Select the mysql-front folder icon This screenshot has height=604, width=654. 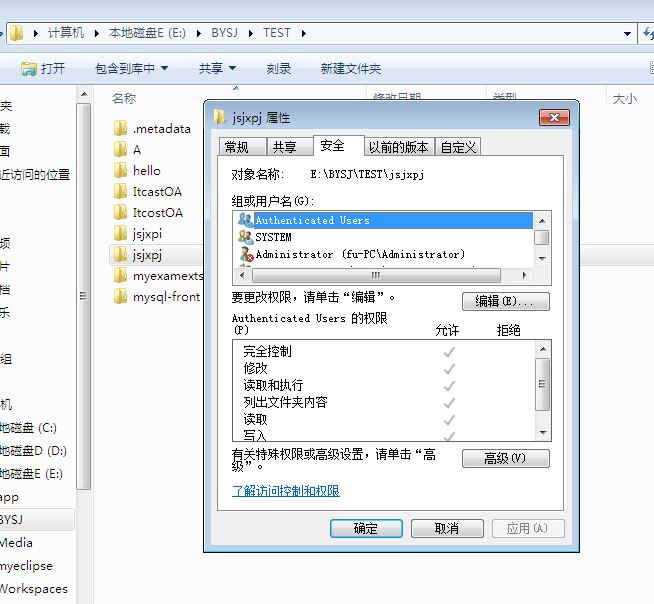click(121, 296)
